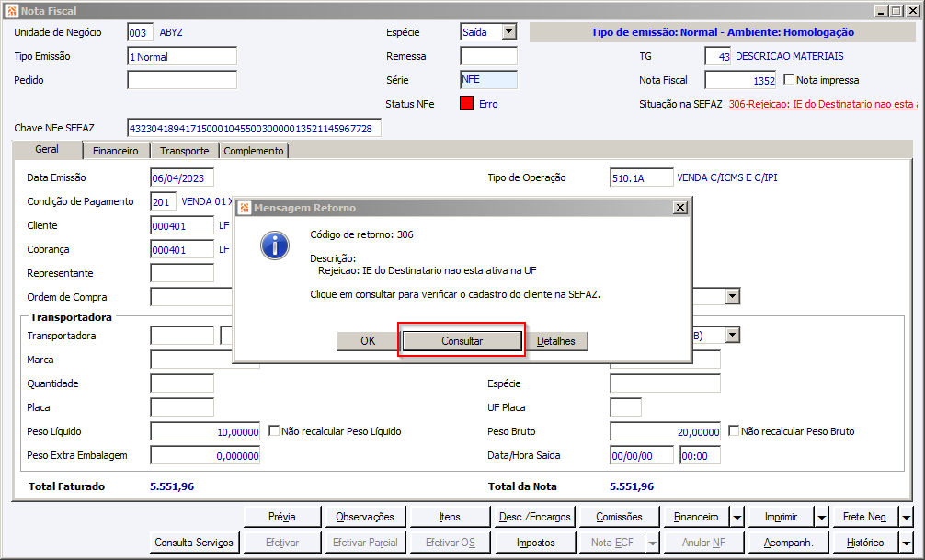Click the Unidade de Negócio field 003
Screen dimensions: 925x560
tap(141, 32)
